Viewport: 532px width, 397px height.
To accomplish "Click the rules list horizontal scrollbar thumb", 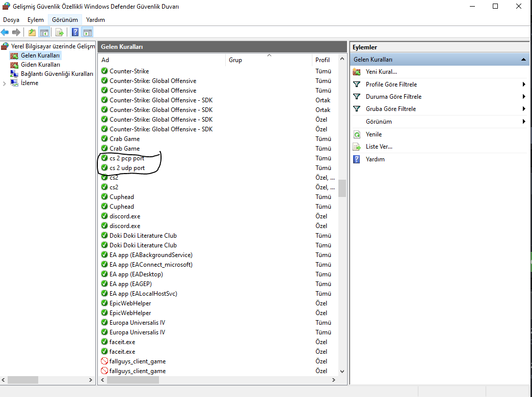I will click(133, 380).
